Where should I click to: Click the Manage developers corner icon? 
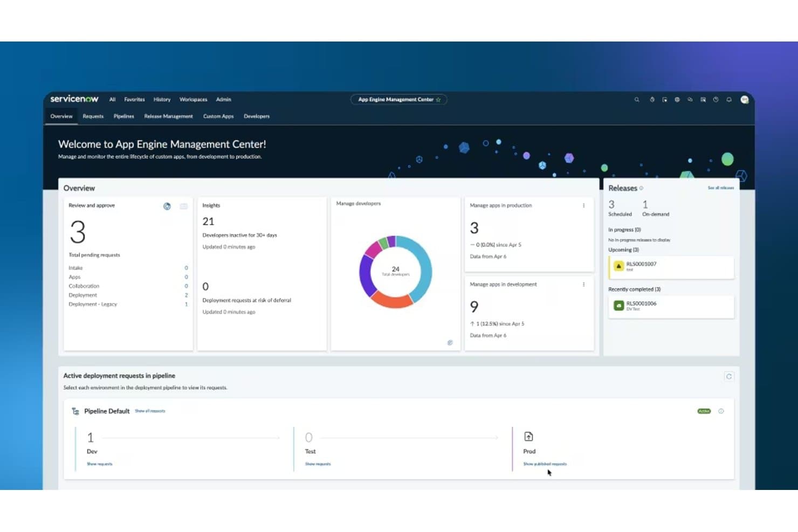point(450,343)
